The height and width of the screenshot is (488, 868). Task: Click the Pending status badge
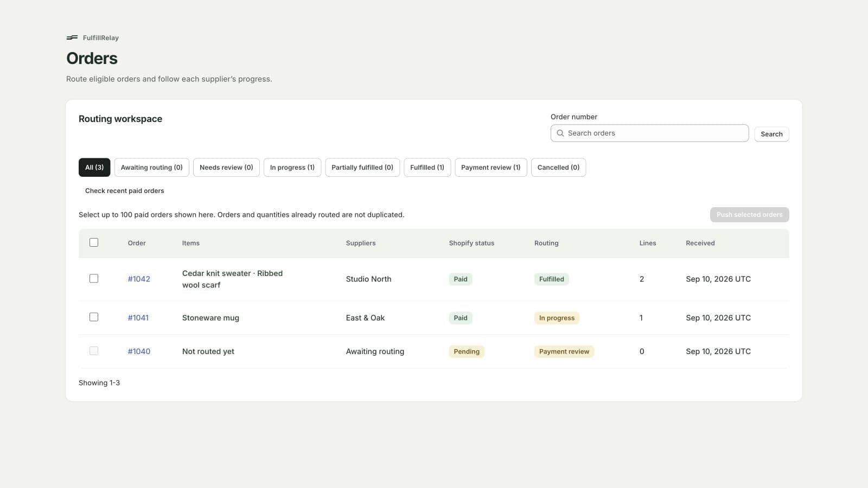[x=467, y=351]
